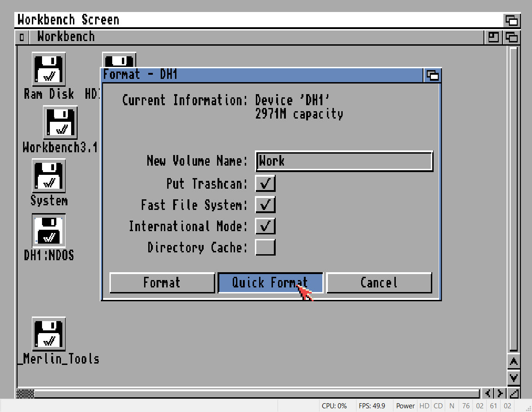Select the System disk icon
Image resolution: width=532 pixels, height=412 pixels.
click(x=48, y=176)
